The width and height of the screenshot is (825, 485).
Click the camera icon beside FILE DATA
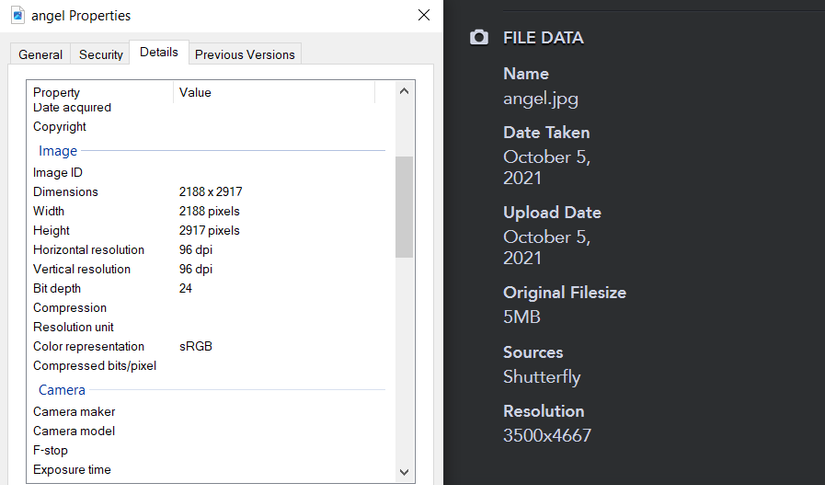click(x=479, y=37)
